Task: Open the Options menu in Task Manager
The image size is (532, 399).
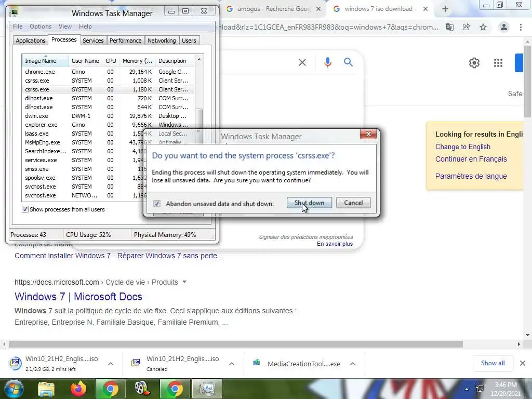Action: [41, 26]
